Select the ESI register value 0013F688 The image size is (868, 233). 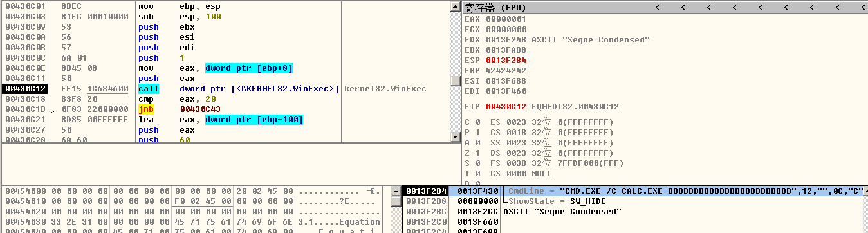pos(506,80)
